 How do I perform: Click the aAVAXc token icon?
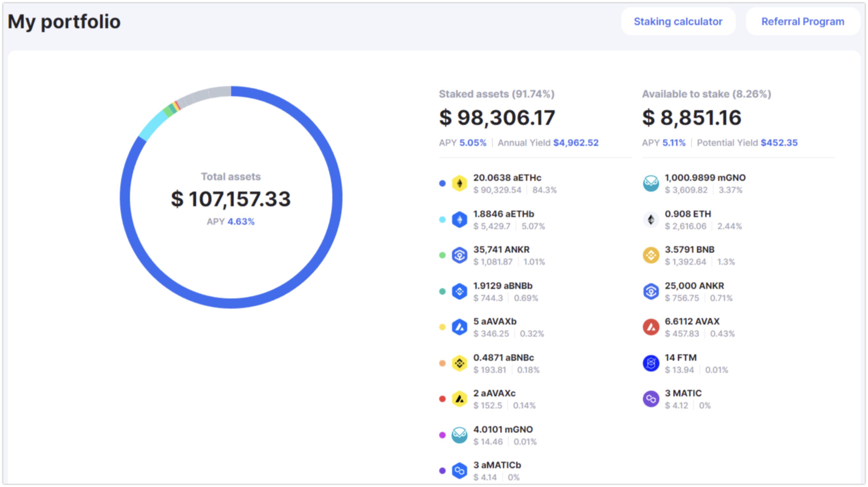[459, 399]
